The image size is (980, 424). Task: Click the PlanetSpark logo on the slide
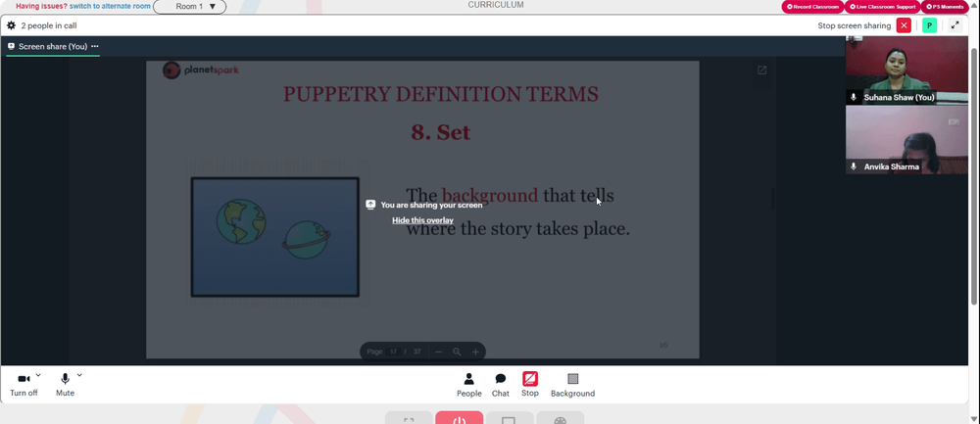pyautogui.click(x=201, y=70)
